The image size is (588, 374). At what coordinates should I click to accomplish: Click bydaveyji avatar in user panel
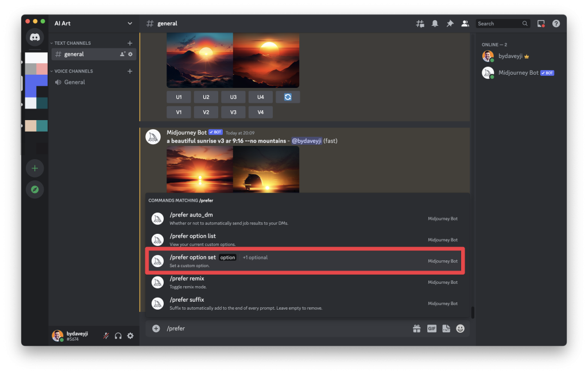click(x=57, y=336)
